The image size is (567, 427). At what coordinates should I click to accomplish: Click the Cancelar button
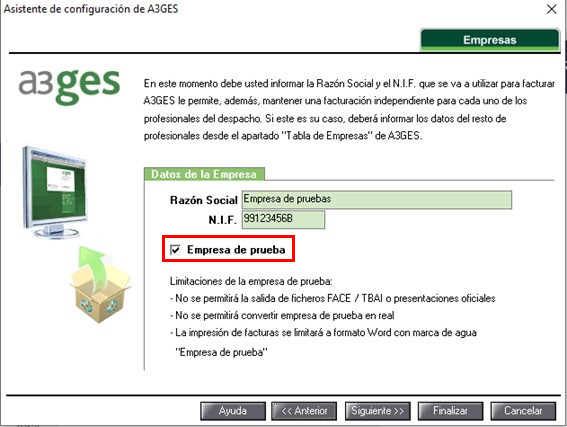[x=523, y=411]
